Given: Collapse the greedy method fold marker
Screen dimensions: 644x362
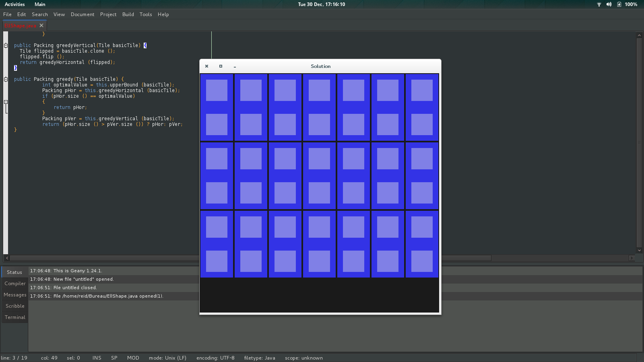Looking at the screenshot, I should (x=6, y=79).
